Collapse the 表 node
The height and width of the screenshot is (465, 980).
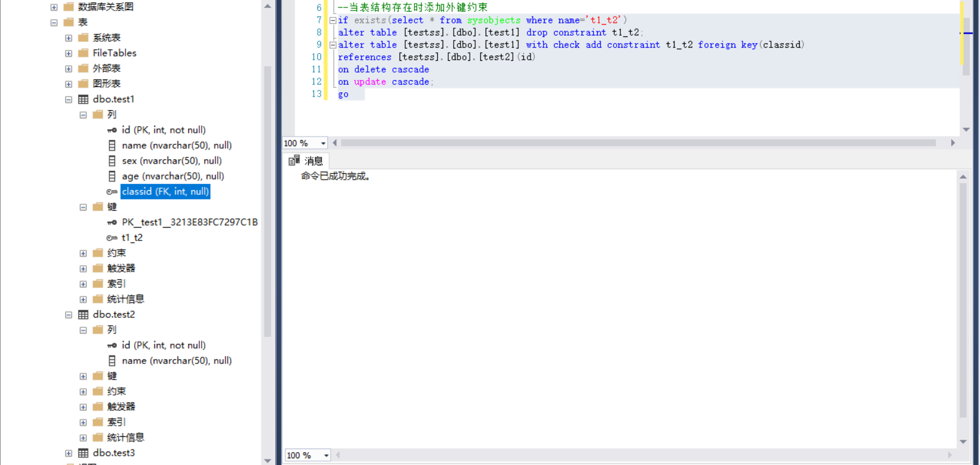(x=54, y=23)
